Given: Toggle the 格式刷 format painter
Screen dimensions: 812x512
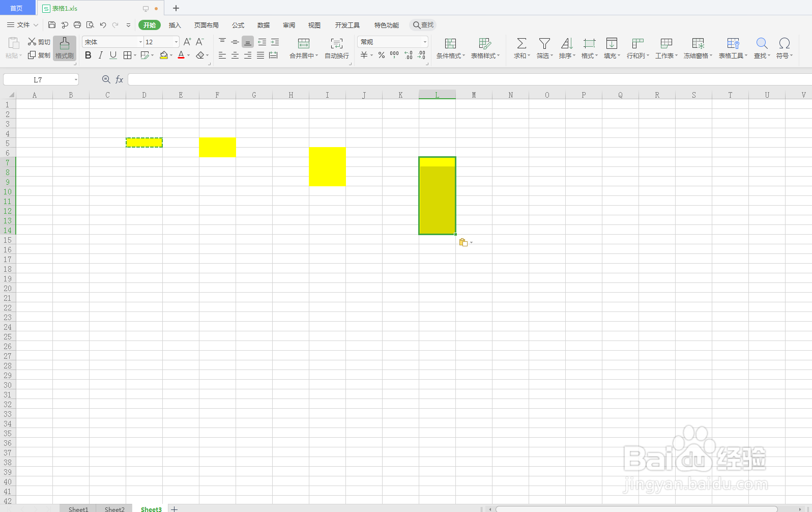Looking at the screenshot, I should 65,48.
